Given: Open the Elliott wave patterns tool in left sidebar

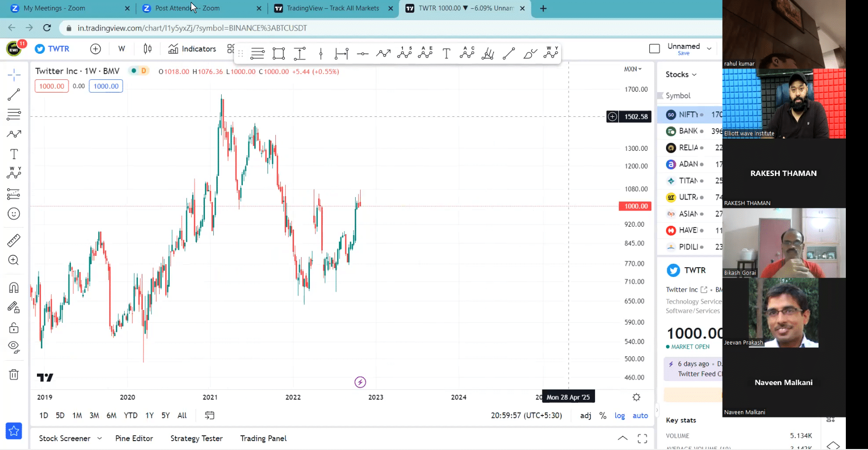Looking at the screenshot, I should click(14, 173).
